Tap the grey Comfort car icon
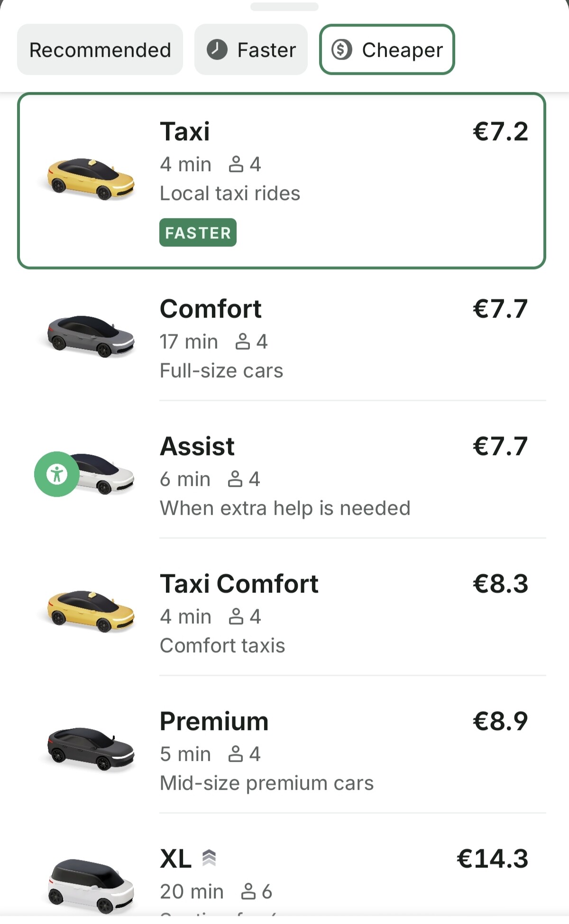The height and width of the screenshot is (924, 569). [x=91, y=336]
